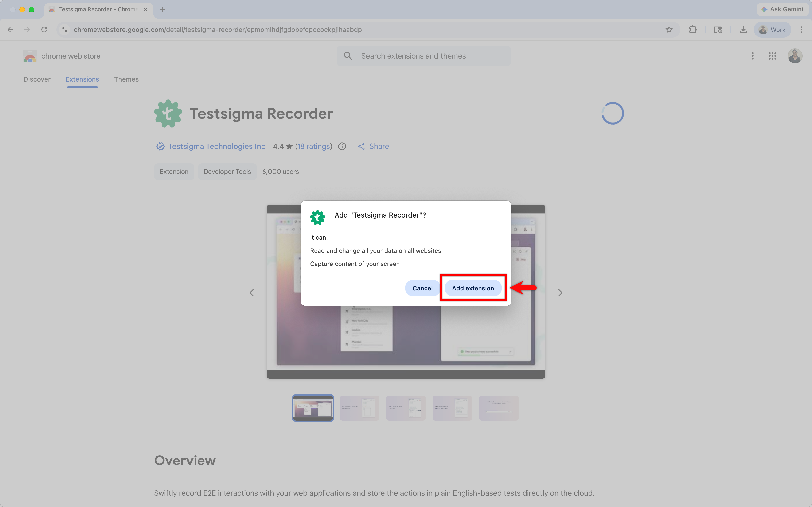Confirm with the Add extension button
812x507 pixels.
pos(473,288)
